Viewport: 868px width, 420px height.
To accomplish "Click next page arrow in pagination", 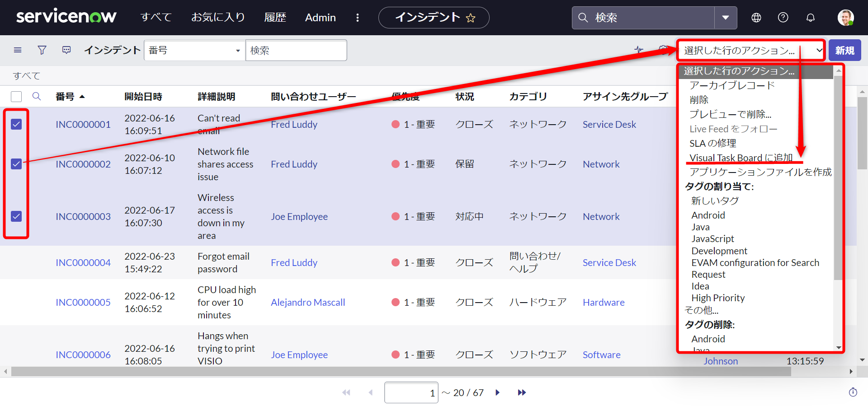I will tap(498, 392).
